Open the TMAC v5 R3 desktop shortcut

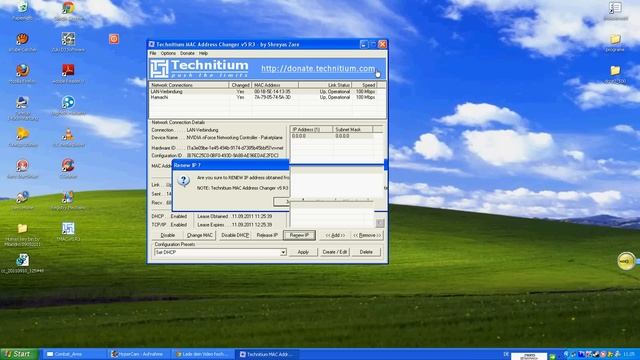tap(68, 229)
